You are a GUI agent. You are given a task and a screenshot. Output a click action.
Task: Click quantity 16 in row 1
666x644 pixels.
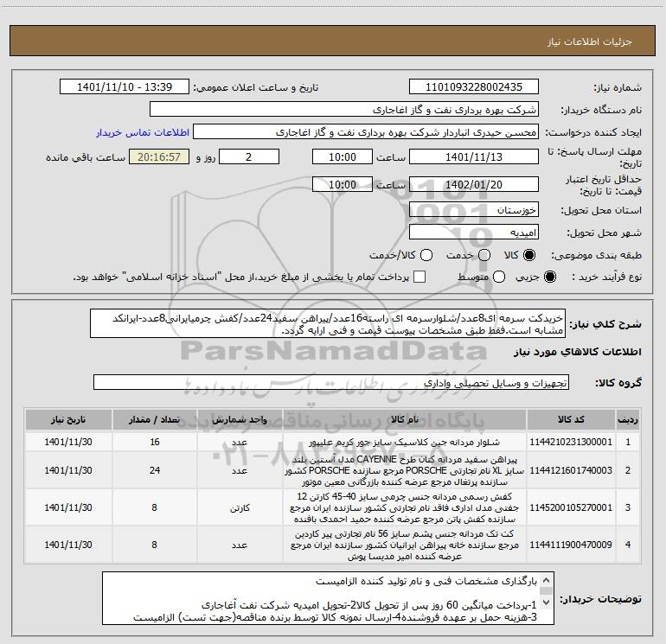coord(155,442)
